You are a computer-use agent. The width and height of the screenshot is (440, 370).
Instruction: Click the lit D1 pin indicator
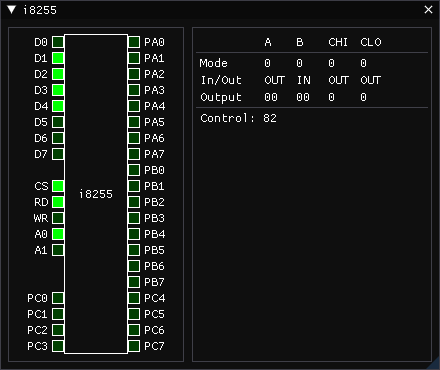[x=58, y=58]
